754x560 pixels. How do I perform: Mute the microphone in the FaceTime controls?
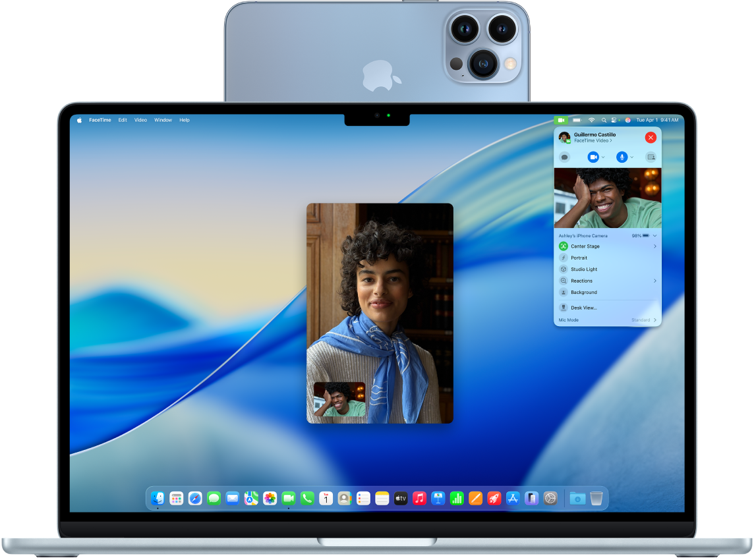coord(622,157)
